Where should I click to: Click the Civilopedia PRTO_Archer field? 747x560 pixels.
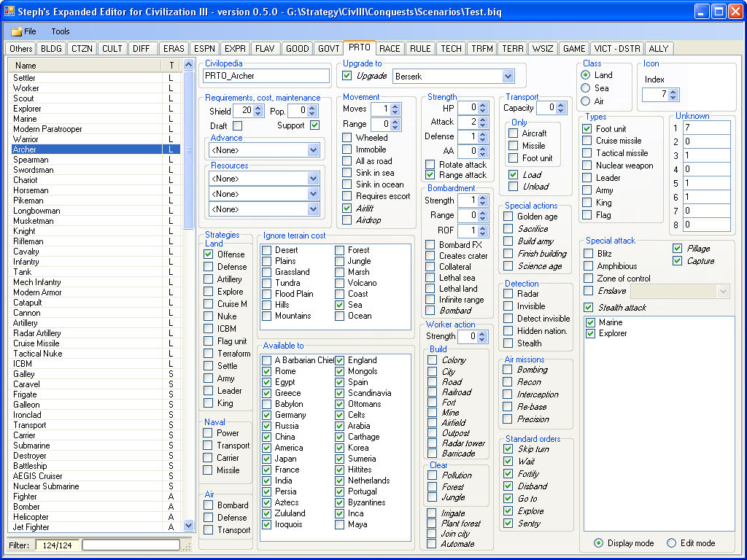[x=266, y=76]
